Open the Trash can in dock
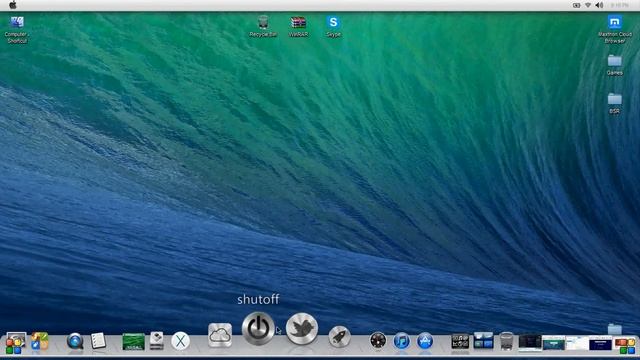The image size is (640, 360). point(507,341)
